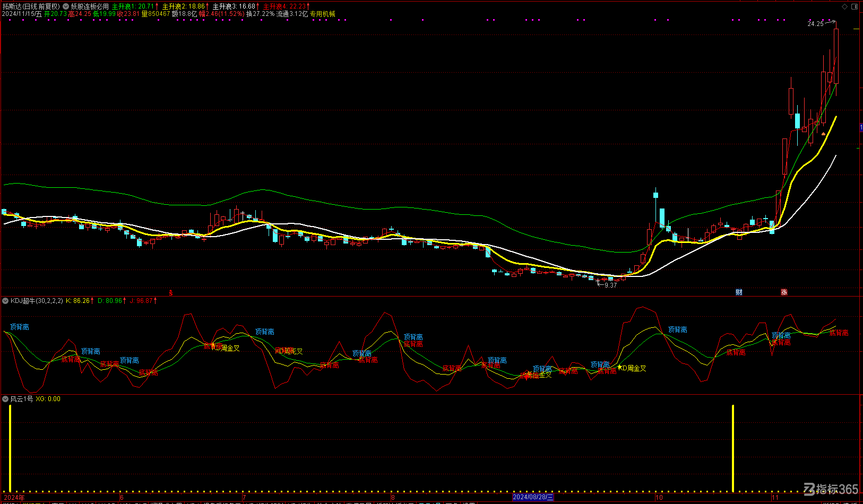
Task: Click month 11 on the time axis
Action: [x=775, y=498]
